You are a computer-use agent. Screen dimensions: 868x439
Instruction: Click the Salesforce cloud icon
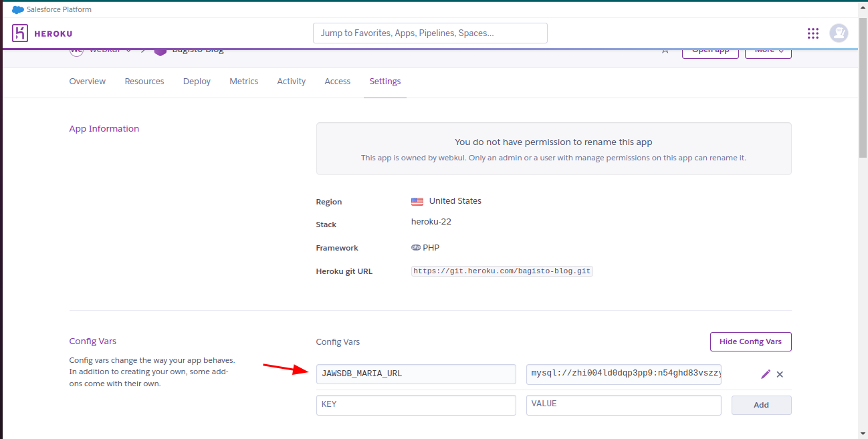(x=18, y=9)
